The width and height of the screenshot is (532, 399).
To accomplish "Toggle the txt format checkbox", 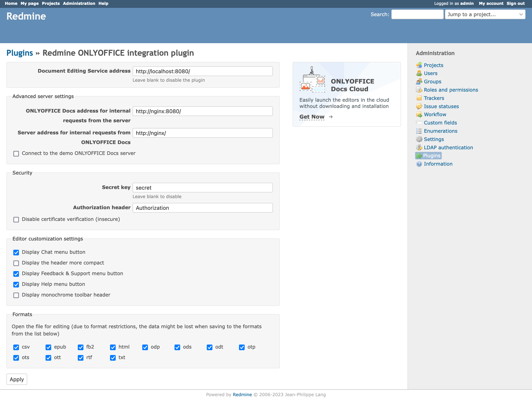I will (113, 358).
